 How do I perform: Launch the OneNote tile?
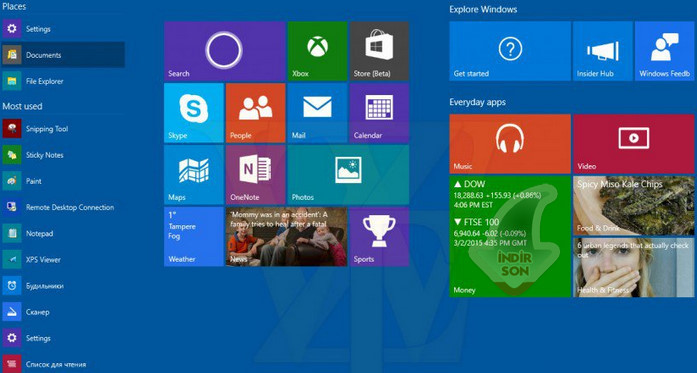(x=256, y=175)
